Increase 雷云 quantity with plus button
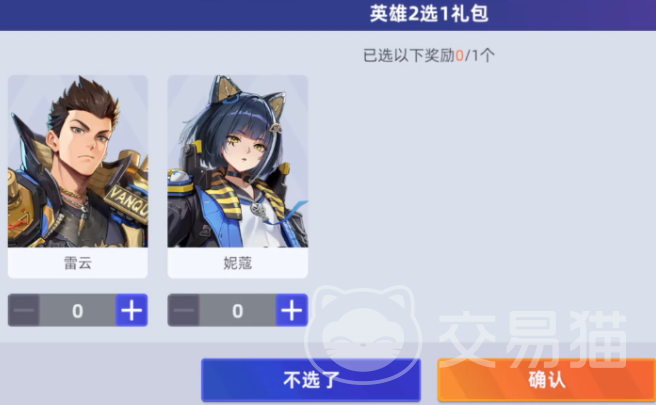Image resolution: width=656 pixels, height=405 pixels. click(x=132, y=310)
